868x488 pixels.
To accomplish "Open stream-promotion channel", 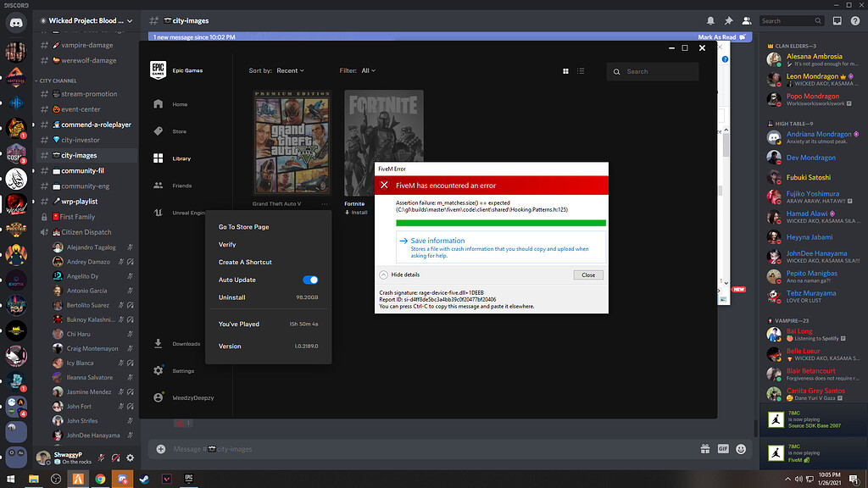I will click(86, 94).
